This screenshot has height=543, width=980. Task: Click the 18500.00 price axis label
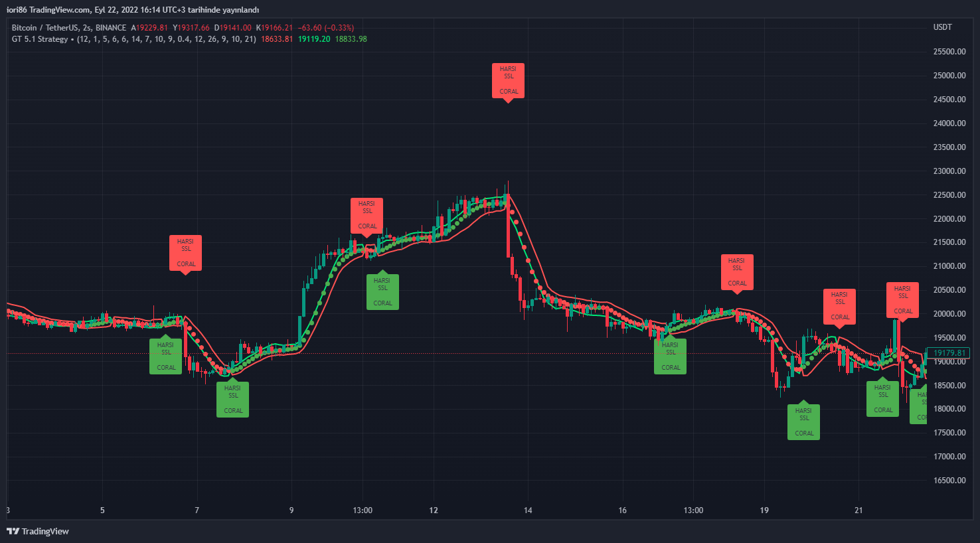[949, 386]
